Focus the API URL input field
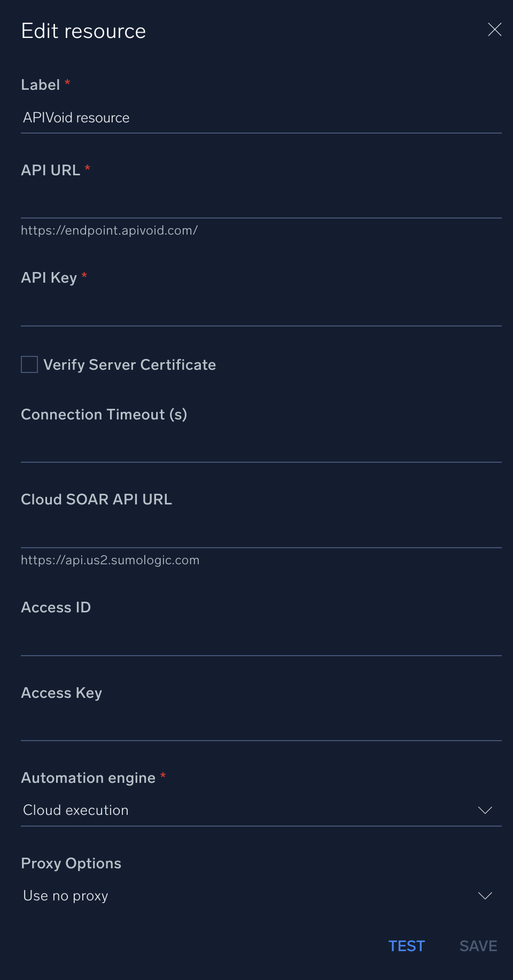The height and width of the screenshot is (980, 513). tap(261, 203)
